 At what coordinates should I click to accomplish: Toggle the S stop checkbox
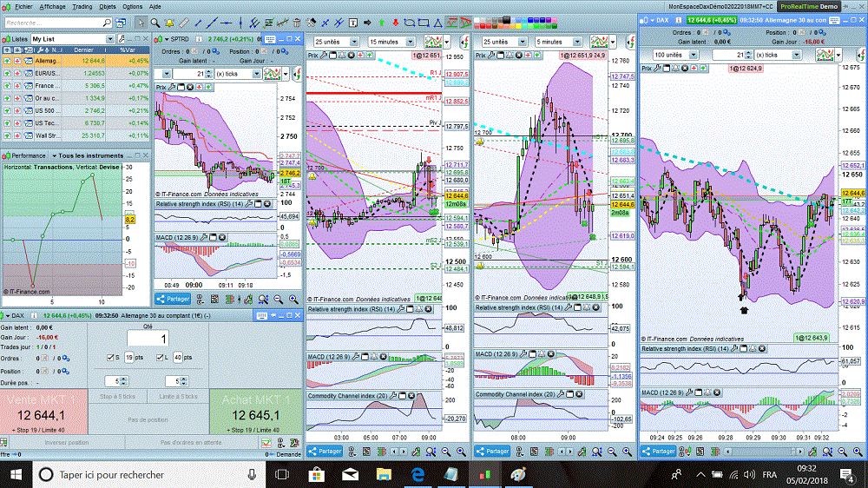click(x=109, y=357)
